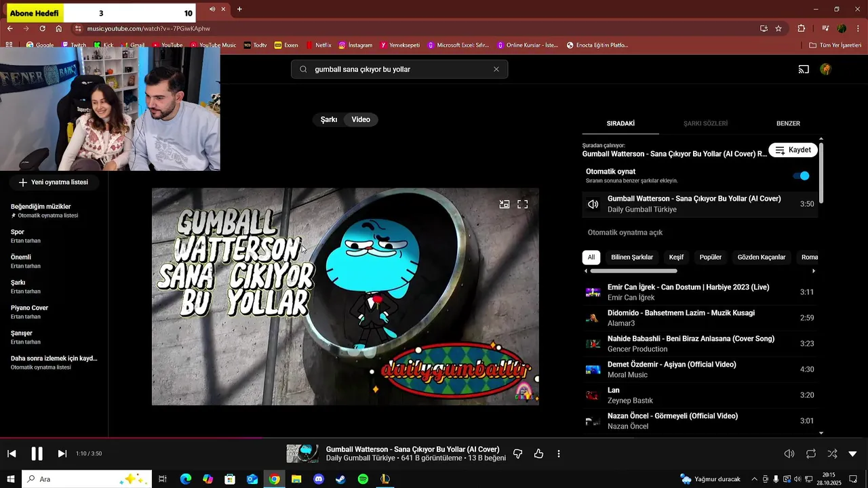Viewport: 868px width, 488px height.
Task: Click the Cast icon in header
Action: pyautogui.click(x=804, y=69)
